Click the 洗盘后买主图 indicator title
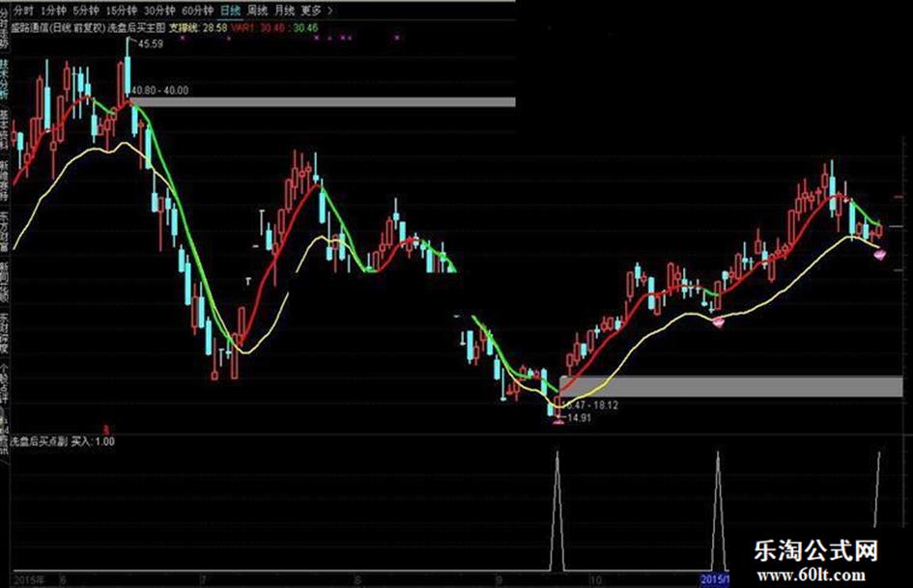 [137, 27]
